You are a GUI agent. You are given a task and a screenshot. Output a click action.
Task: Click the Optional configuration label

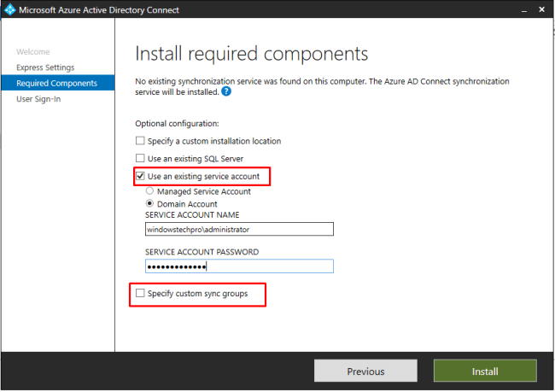(177, 124)
